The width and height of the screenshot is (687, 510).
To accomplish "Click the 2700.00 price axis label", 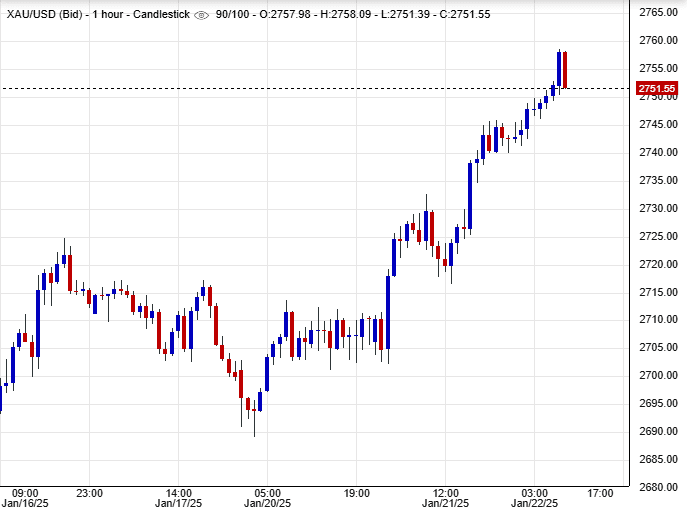I will (x=658, y=375).
